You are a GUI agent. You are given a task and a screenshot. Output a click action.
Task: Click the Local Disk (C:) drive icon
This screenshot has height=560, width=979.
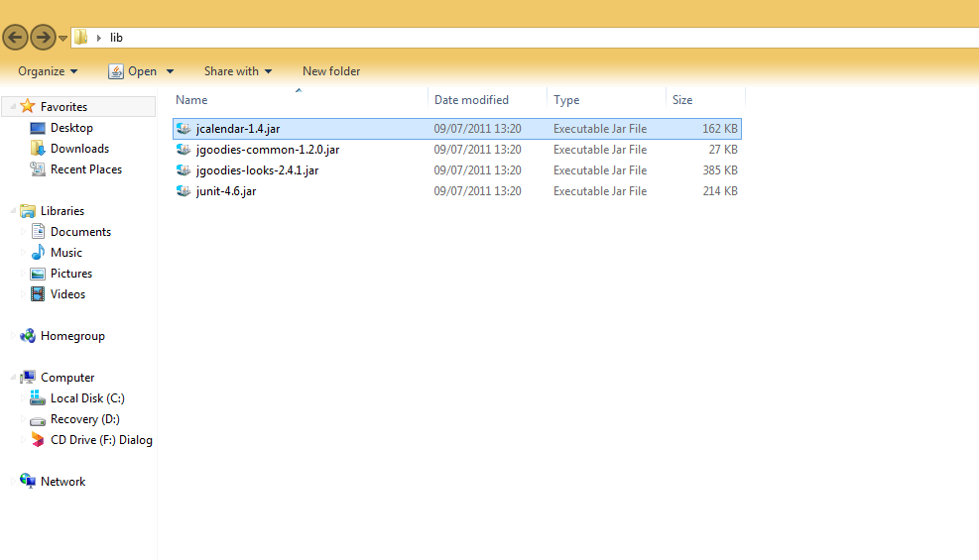point(38,397)
